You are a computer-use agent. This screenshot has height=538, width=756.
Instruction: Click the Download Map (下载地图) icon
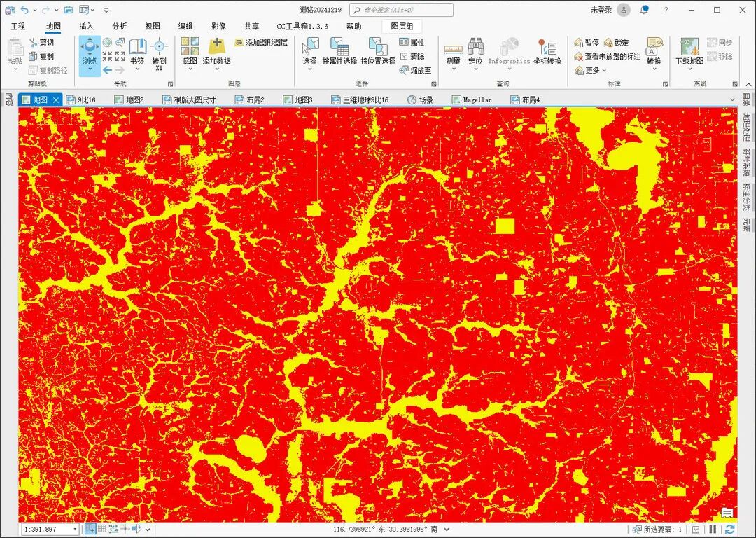(689, 52)
